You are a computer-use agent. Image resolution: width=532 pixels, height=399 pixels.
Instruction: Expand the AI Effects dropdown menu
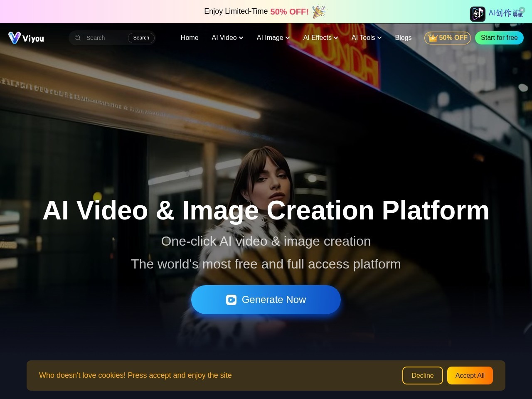point(320,38)
